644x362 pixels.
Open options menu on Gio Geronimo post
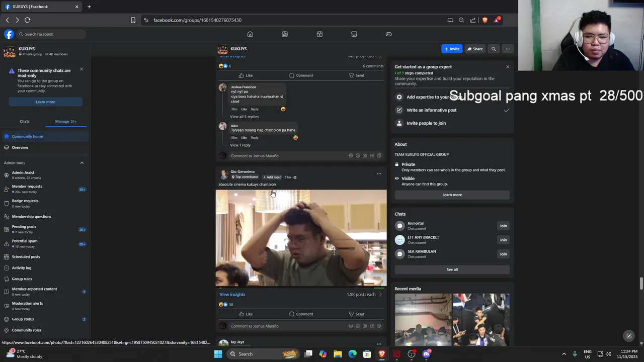pos(379,174)
